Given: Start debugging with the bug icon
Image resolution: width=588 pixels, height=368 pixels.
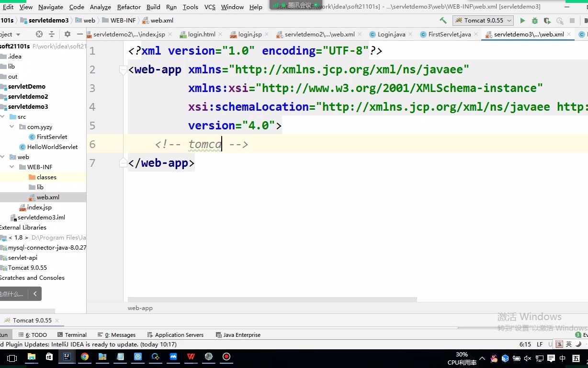Looking at the screenshot, I should pos(535,21).
